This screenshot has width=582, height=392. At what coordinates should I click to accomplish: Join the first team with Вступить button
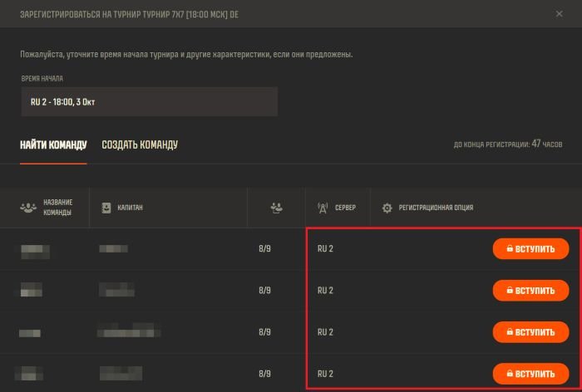(530, 249)
